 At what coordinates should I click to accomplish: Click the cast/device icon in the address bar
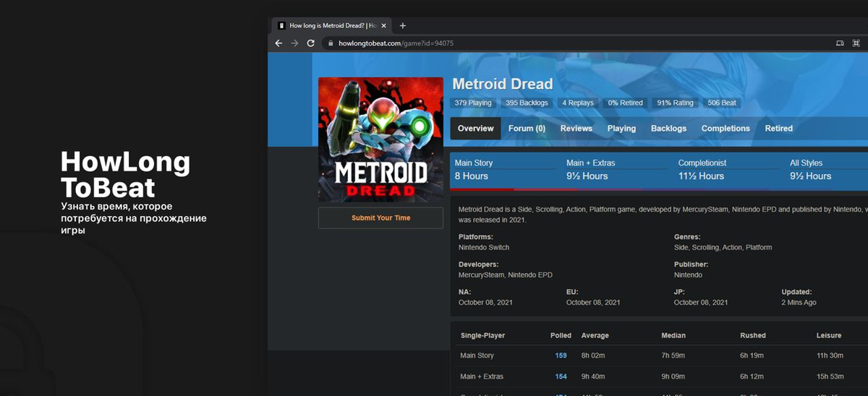pos(840,43)
